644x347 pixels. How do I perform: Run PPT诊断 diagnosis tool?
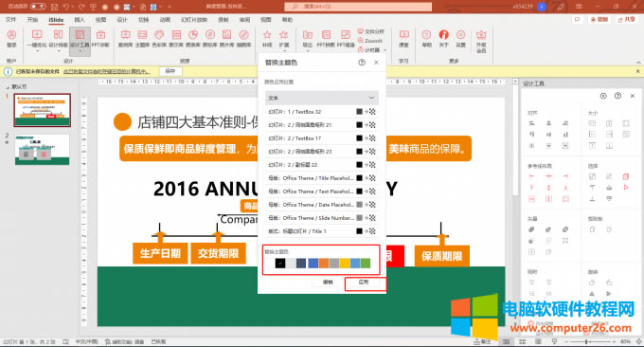coord(100,39)
